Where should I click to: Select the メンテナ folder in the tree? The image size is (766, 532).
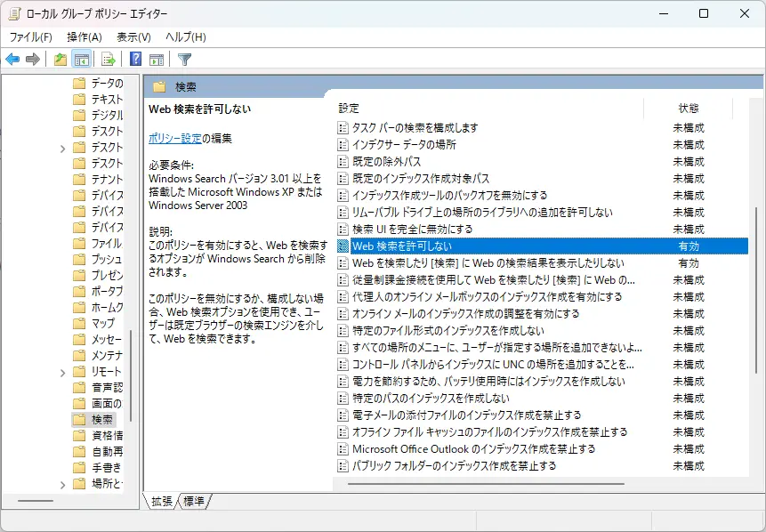pos(108,355)
